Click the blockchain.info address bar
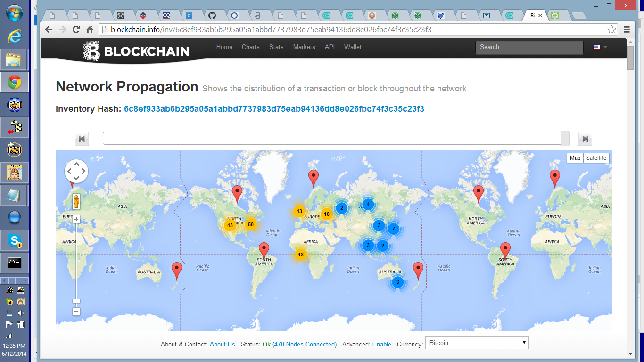The image size is (644, 362). pyautogui.click(x=354, y=29)
